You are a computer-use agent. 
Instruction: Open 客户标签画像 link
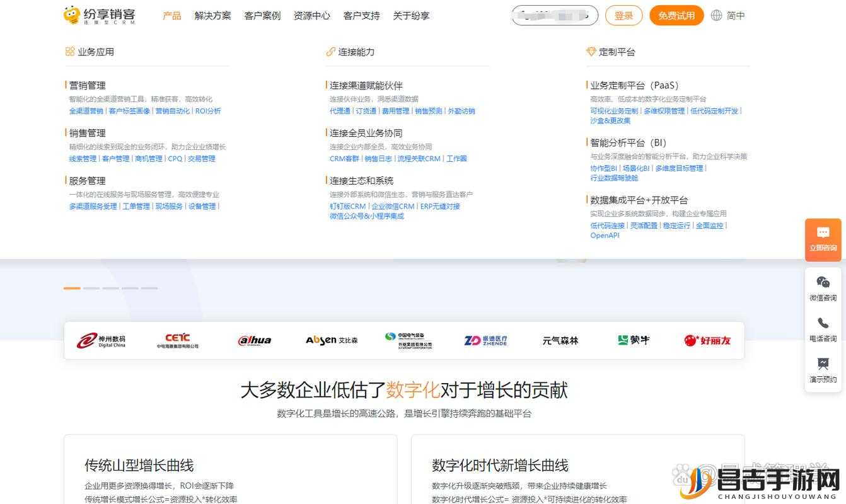pyautogui.click(x=129, y=111)
